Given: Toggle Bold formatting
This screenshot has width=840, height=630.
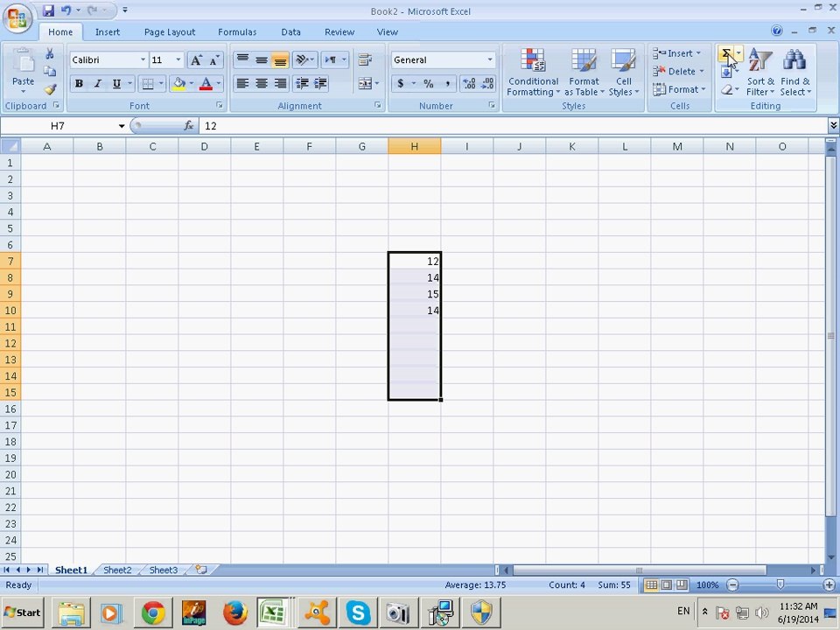Looking at the screenshot, I should (x=79, y=84).
